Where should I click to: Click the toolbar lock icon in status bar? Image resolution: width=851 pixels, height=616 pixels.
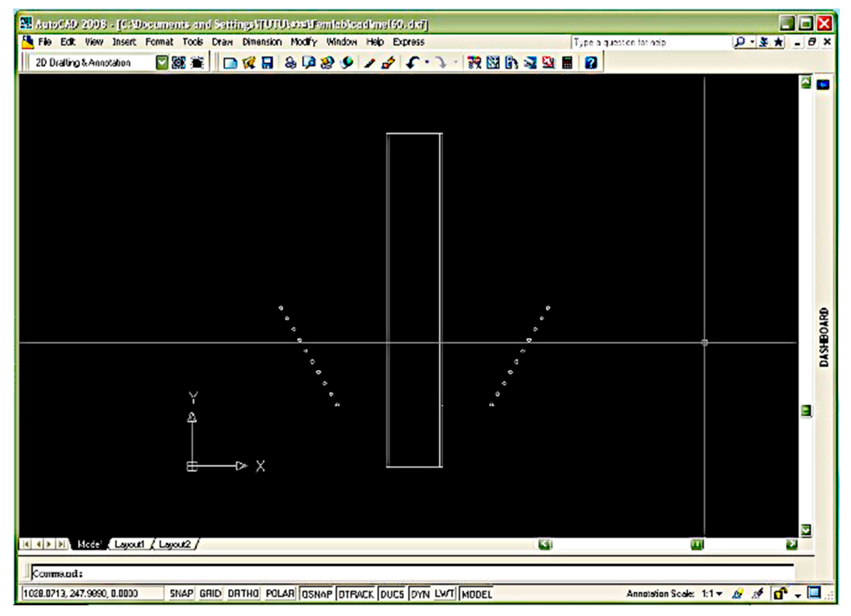780,594
